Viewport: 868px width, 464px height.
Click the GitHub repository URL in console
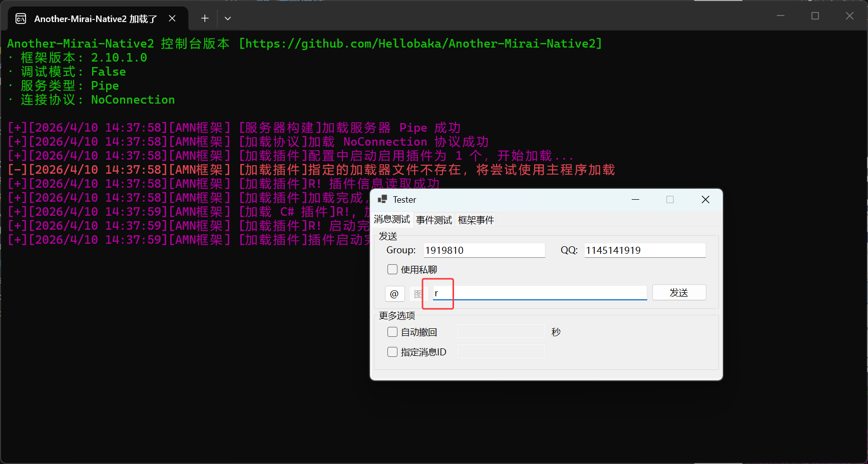420,44
